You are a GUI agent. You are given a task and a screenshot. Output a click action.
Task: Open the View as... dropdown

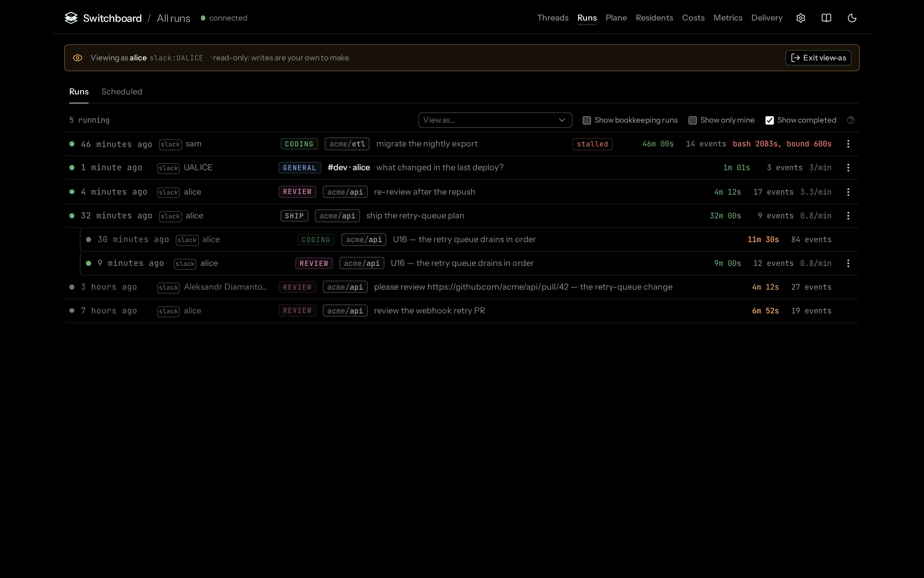pos(495,120)
